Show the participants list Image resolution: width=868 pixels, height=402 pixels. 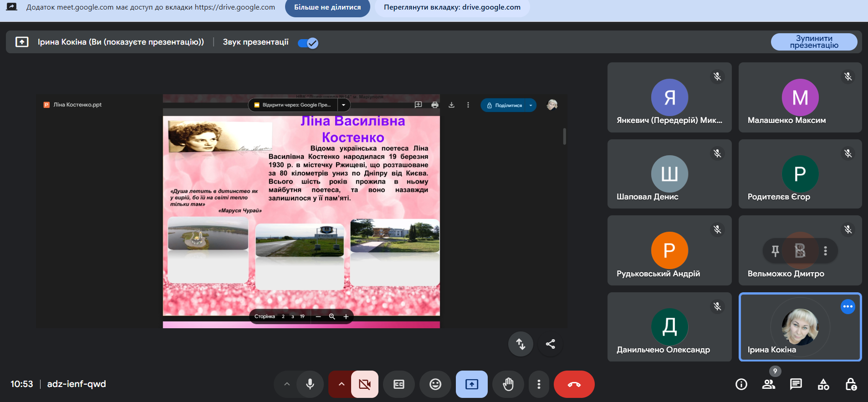pos(769,384)
